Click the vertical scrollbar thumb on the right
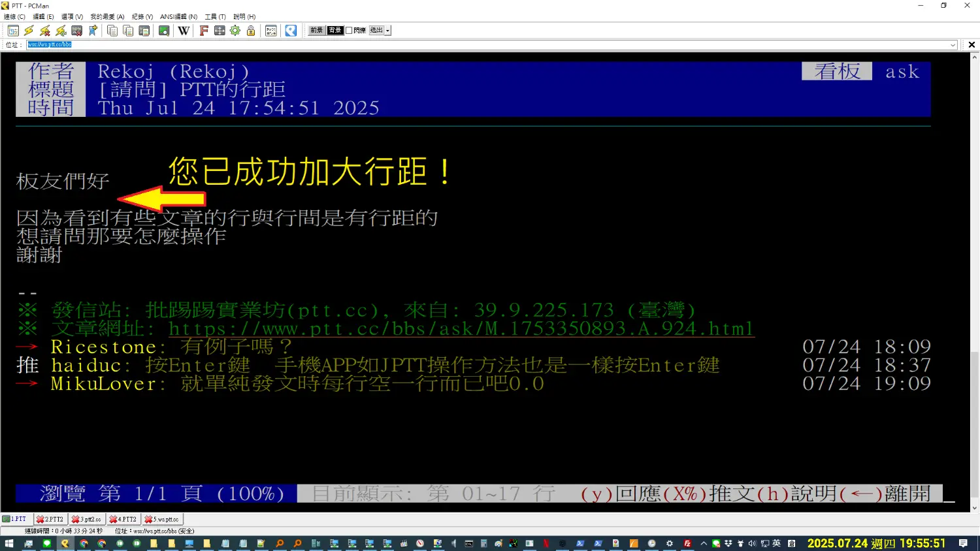Screen dimensions: 980x551 pyautogui.click(x=975, y=423)
